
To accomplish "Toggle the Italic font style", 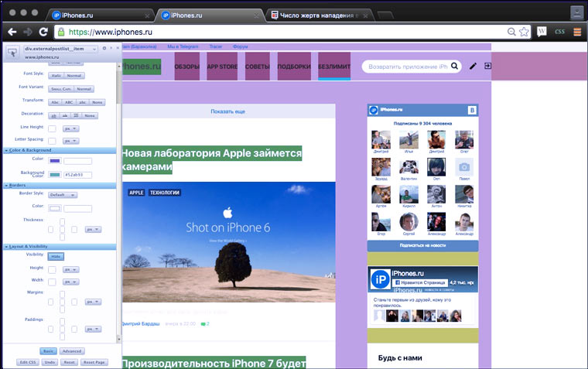I will pos(56,75).
